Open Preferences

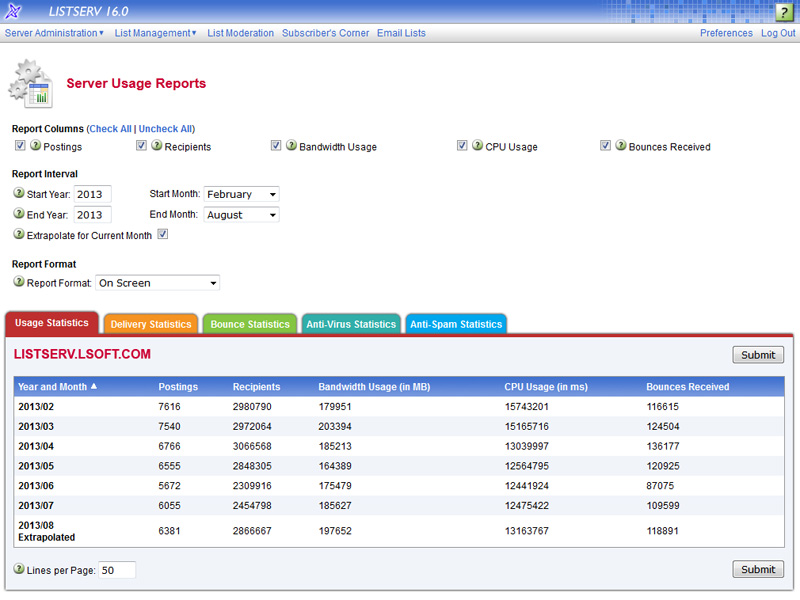[726, 33]
